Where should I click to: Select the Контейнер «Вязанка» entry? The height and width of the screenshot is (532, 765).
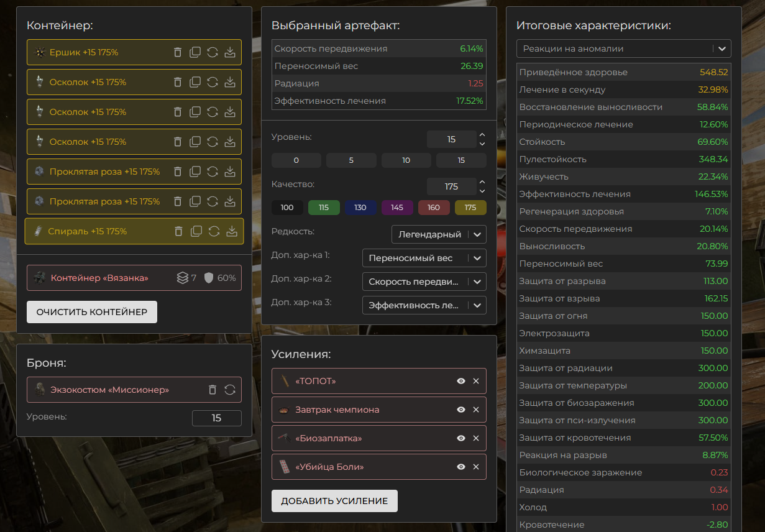tap(99, 278)
